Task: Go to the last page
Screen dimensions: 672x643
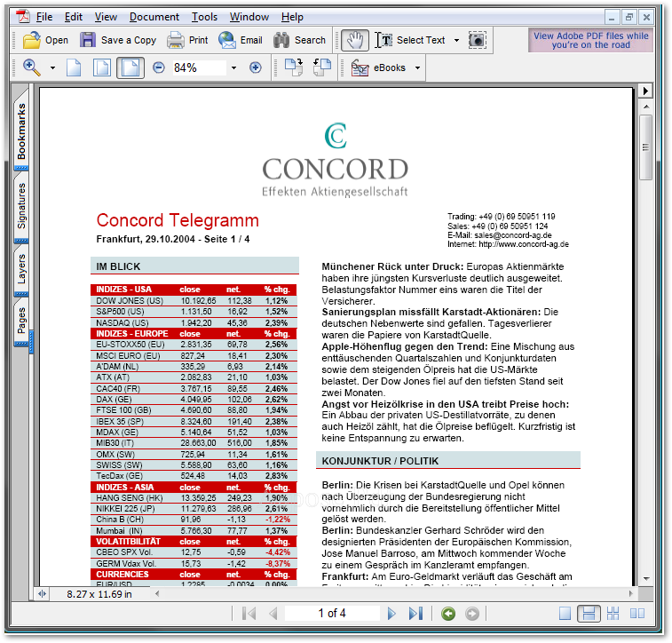Action: click(x=415, y=614)
